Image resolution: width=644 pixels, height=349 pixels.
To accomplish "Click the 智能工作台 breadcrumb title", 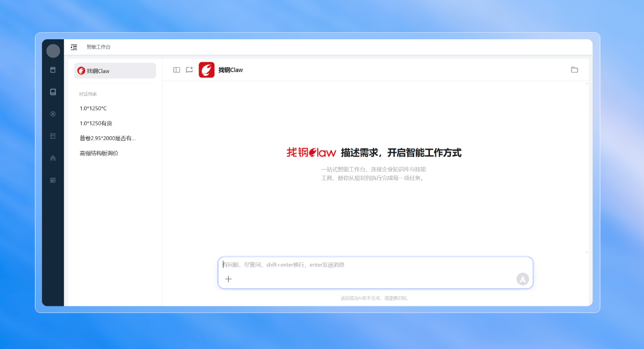I will (99, 47).
